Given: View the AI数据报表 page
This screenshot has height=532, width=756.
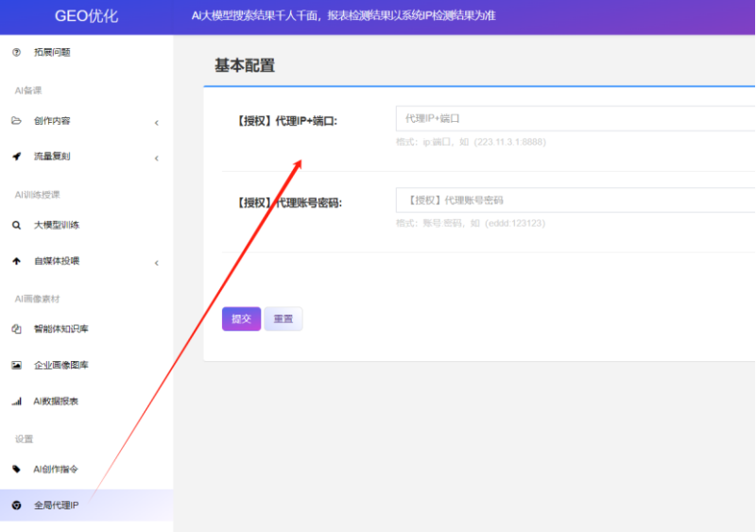Looking at the screenshot, I should click(x=87, y=402).
